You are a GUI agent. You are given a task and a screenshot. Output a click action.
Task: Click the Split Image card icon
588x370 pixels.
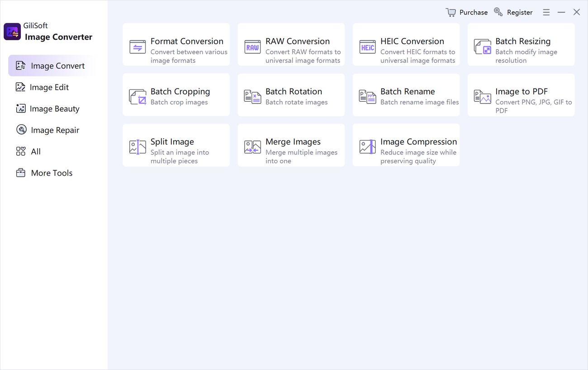click(x=138, y=147)
